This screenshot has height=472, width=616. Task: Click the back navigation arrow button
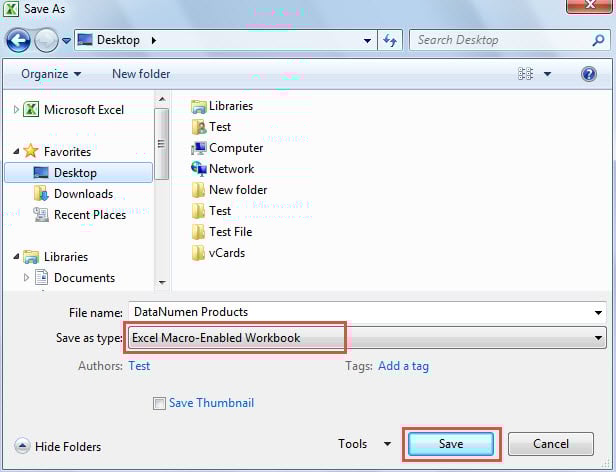coord(19,40)
